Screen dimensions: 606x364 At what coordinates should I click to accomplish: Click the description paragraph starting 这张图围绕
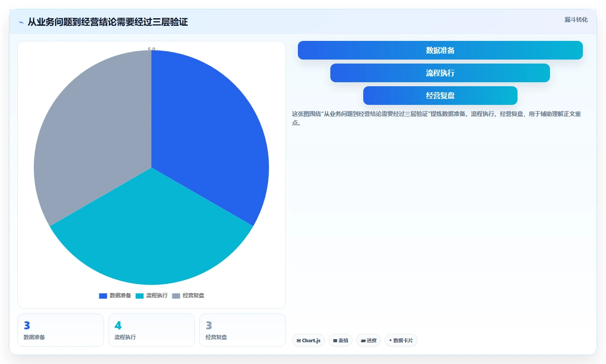pos(437,118)
